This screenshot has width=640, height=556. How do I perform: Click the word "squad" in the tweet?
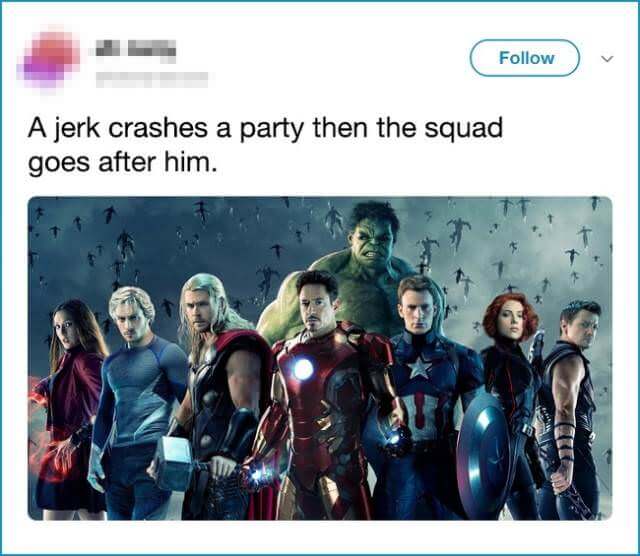tap(463, 129)
